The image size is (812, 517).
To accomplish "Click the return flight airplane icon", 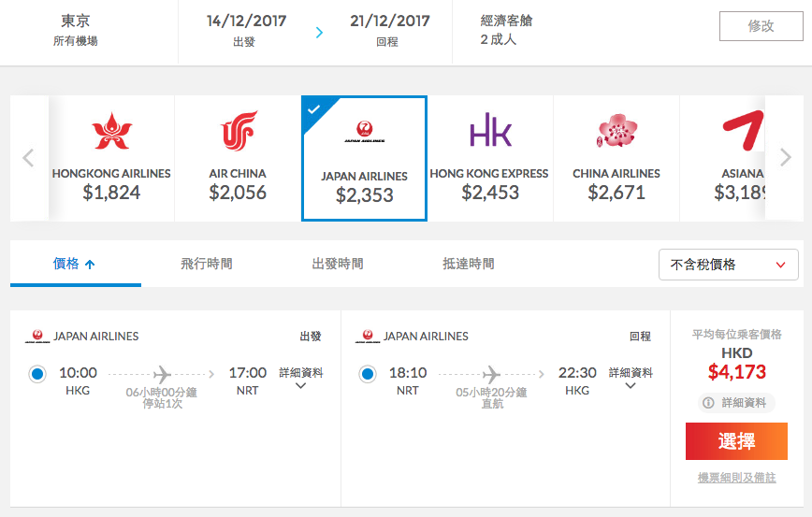I will pos(491,374).
